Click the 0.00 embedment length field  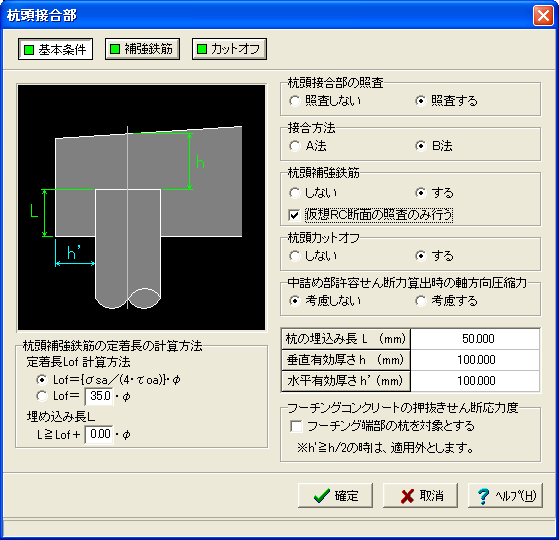tap(99, 434)
